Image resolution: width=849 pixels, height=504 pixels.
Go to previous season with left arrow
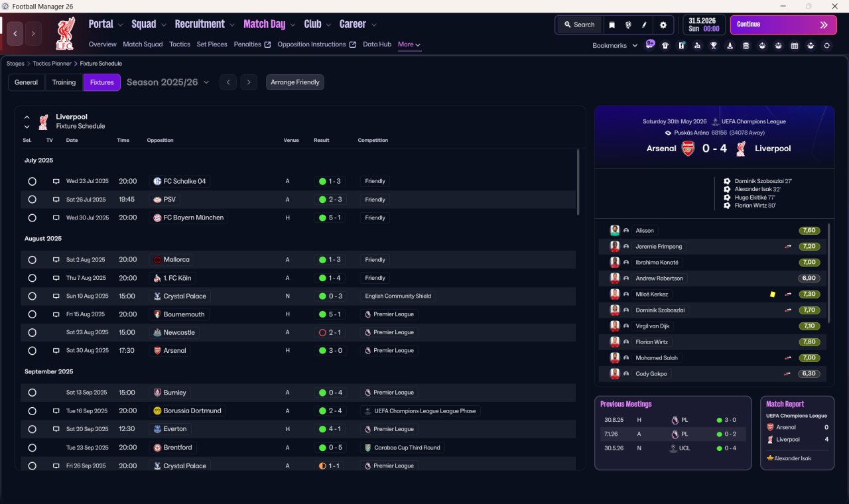228,82
